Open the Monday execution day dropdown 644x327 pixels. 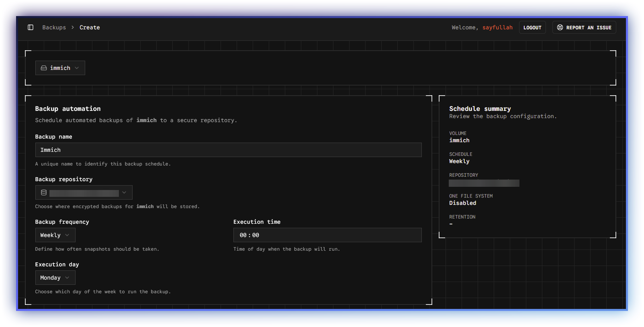[x=55, y=278]
